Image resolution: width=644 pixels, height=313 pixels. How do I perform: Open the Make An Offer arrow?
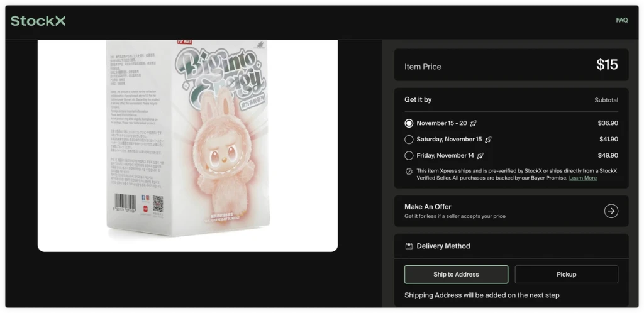(x=611, y=211)
